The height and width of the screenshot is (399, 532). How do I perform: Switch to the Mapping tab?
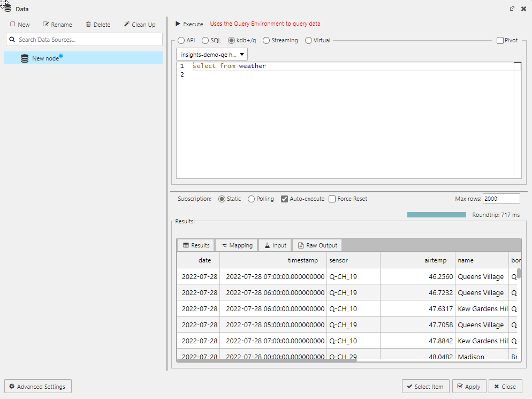[236, 245]
